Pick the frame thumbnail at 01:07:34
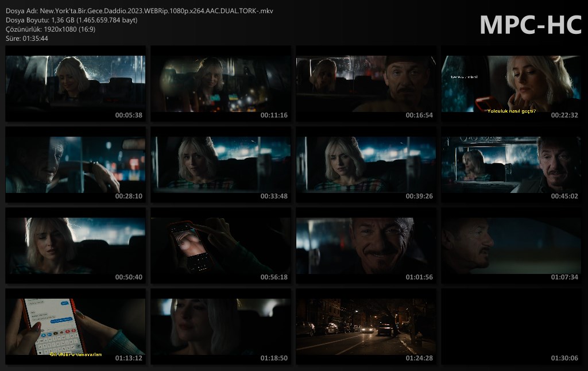The width and height of the screenshot is (588, 371). (x=511, y=246)
